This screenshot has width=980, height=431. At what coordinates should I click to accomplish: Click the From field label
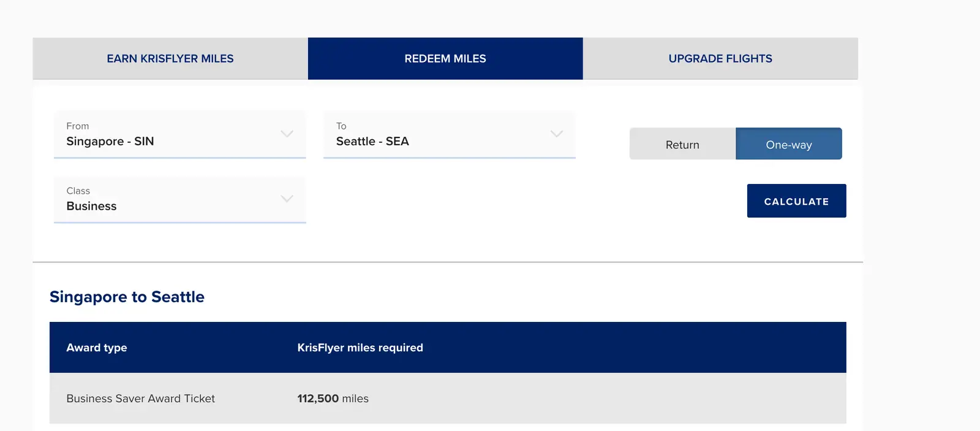click(78, 126)
